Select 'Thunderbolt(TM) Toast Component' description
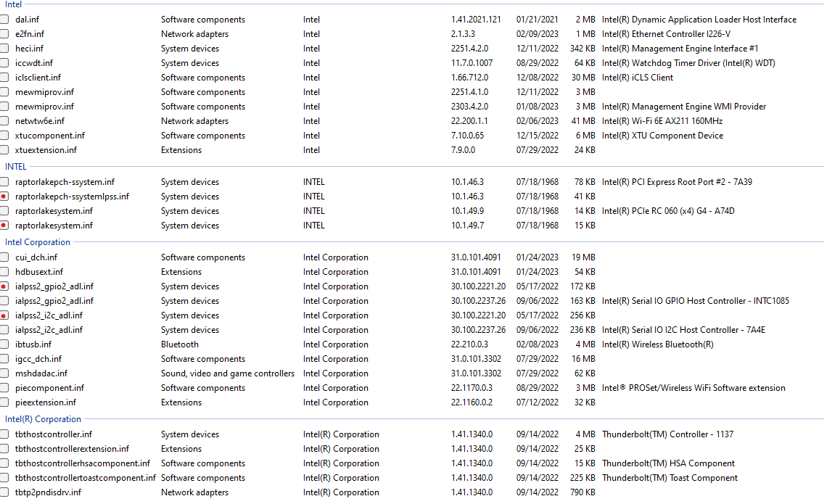Screen dimensions: 824x504 (x=669, y=478)
